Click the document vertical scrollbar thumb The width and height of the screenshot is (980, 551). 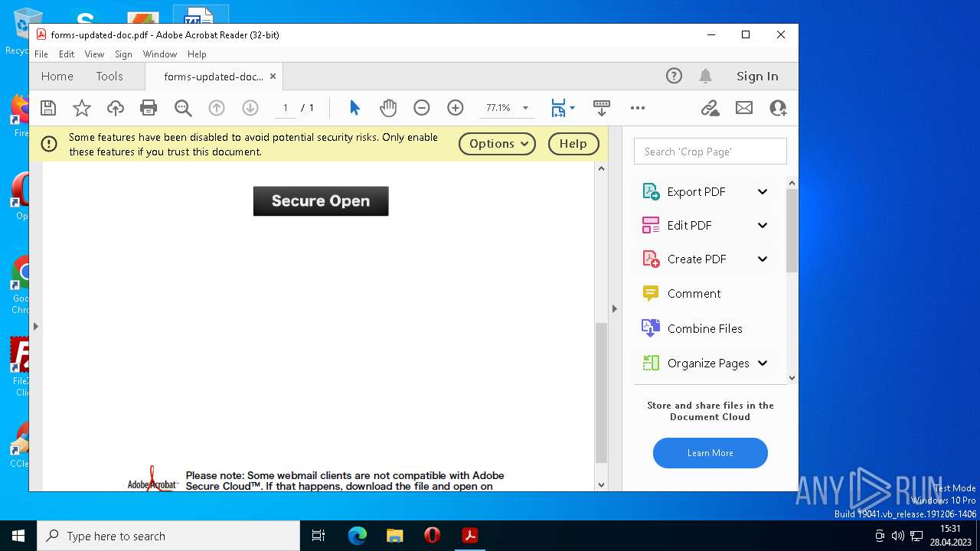[601, 392]
